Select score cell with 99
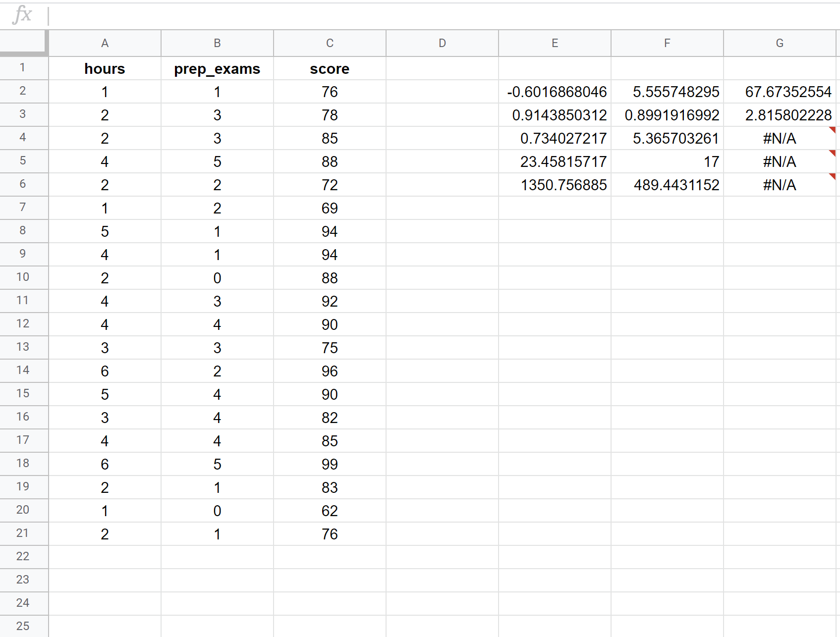This screenshot has height=637, width=840. (330, 464)
